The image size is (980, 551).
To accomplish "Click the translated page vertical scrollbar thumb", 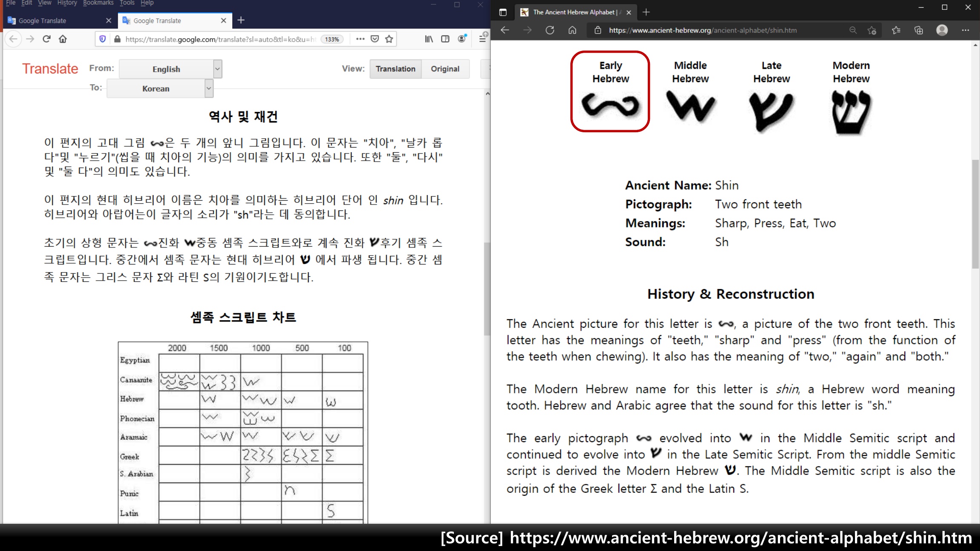I will (x=487, y=289).
